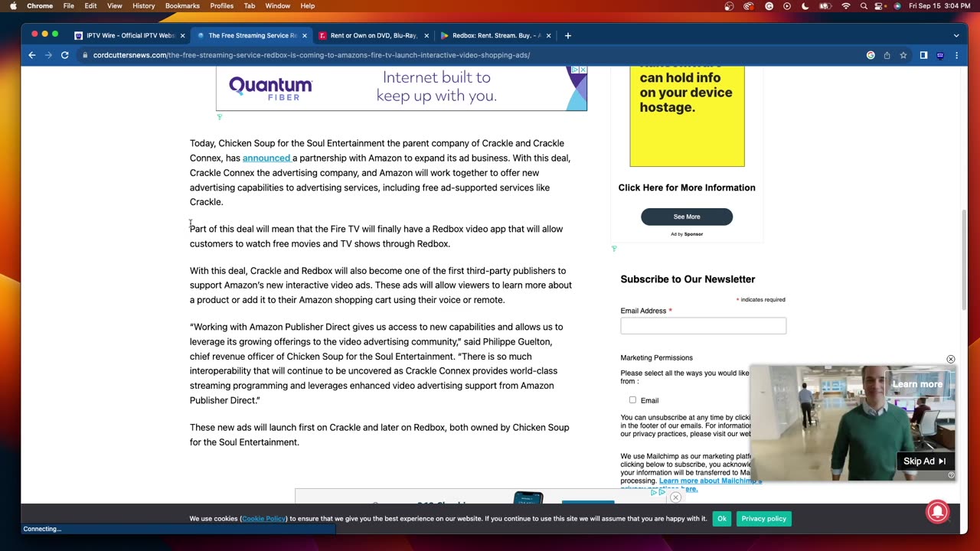Open the 'announced' article link
This screenshot has height=551, width=980.
[266, 158]
